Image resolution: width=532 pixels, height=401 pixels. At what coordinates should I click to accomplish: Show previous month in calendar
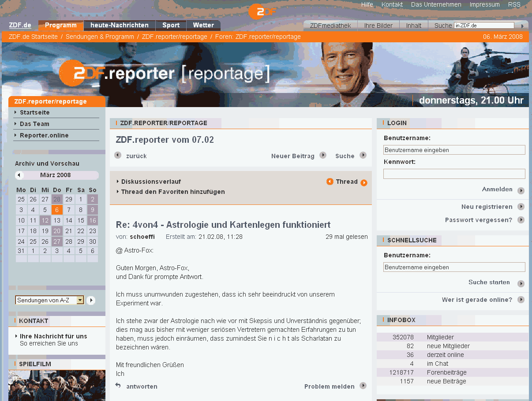coord(19,175)
